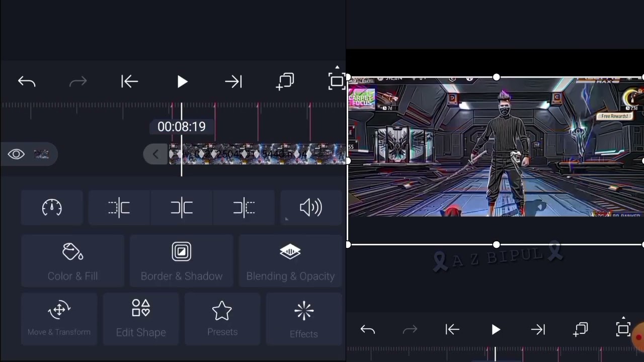This screenshot has width=644, height=362.
Task: Play the project from the left panel
Action: point(182,81)
